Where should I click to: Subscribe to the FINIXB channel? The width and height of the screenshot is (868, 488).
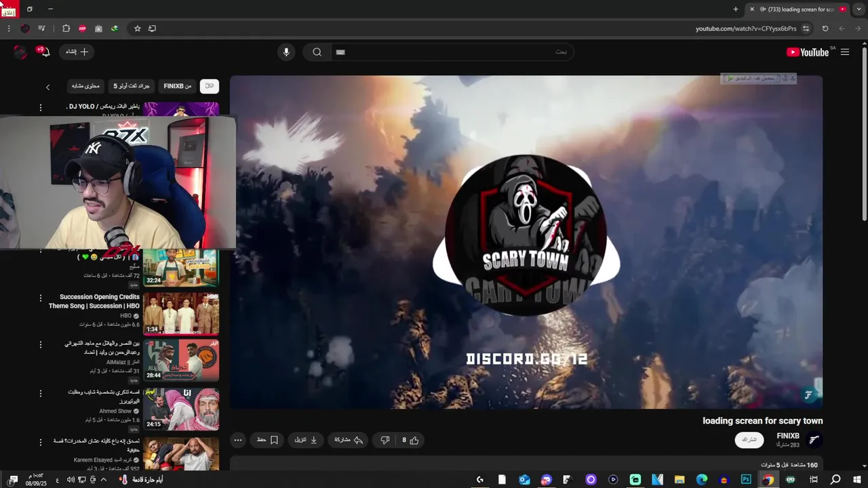coord(749,440)
